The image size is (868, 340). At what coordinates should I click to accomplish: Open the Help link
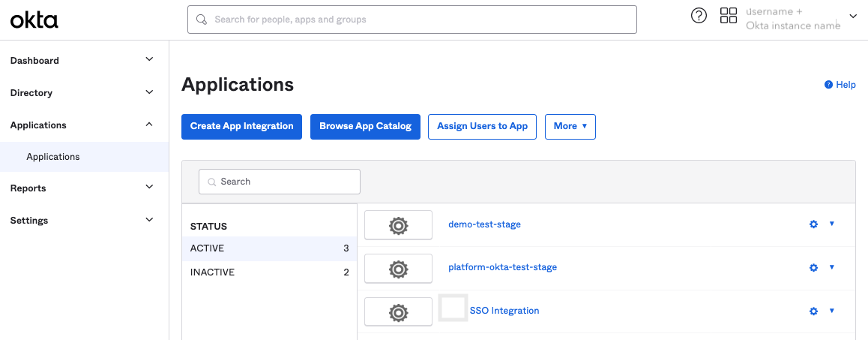840,85
